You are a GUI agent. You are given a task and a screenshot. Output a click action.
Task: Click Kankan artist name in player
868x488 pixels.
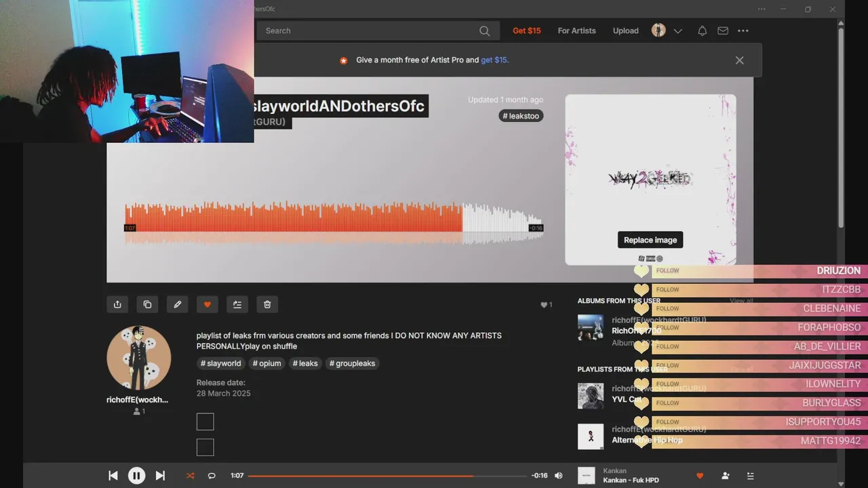click(614, 471)
